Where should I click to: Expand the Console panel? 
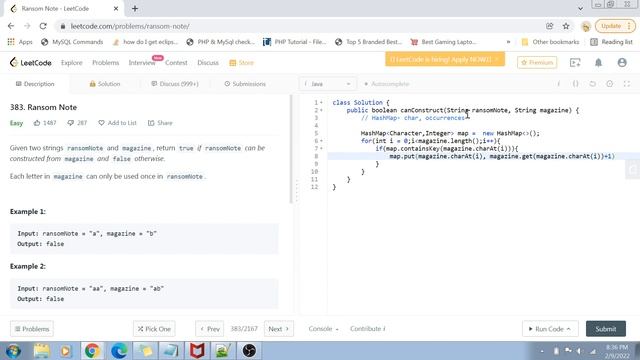point(323,329)
